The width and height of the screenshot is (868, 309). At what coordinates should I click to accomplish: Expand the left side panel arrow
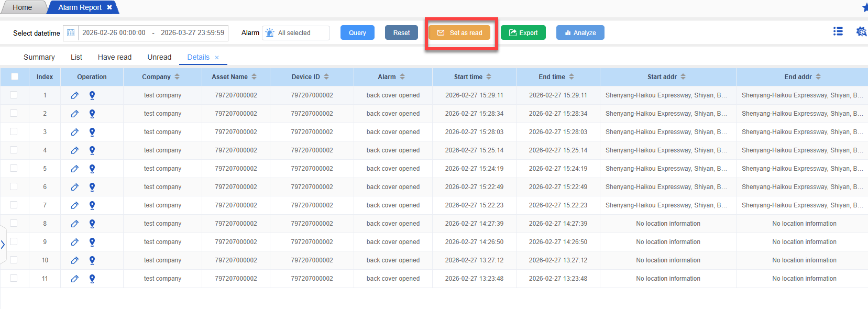(3, 245)
